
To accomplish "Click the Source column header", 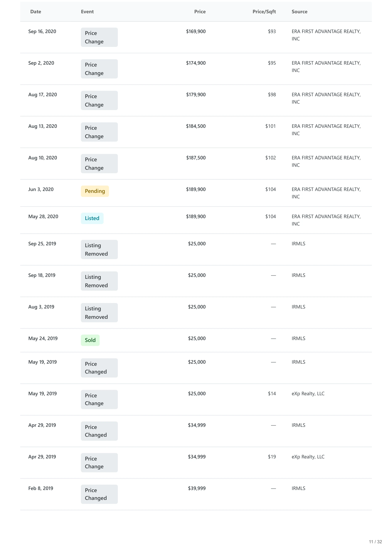I will pos(299,12).
